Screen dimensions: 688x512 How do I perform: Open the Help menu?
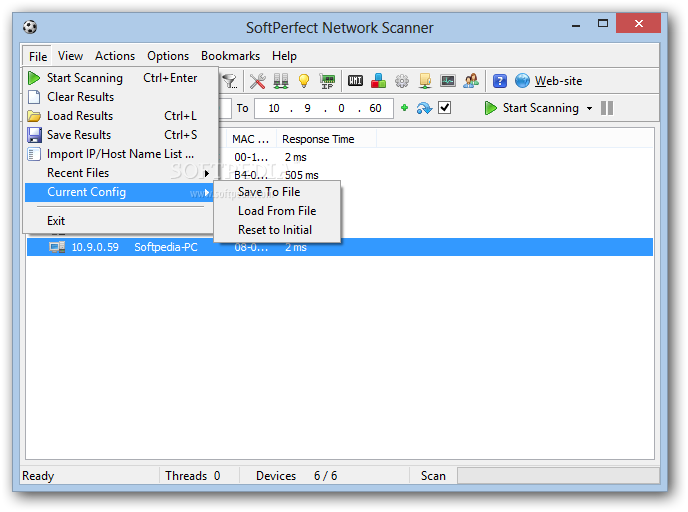click(x=284, y=56)
